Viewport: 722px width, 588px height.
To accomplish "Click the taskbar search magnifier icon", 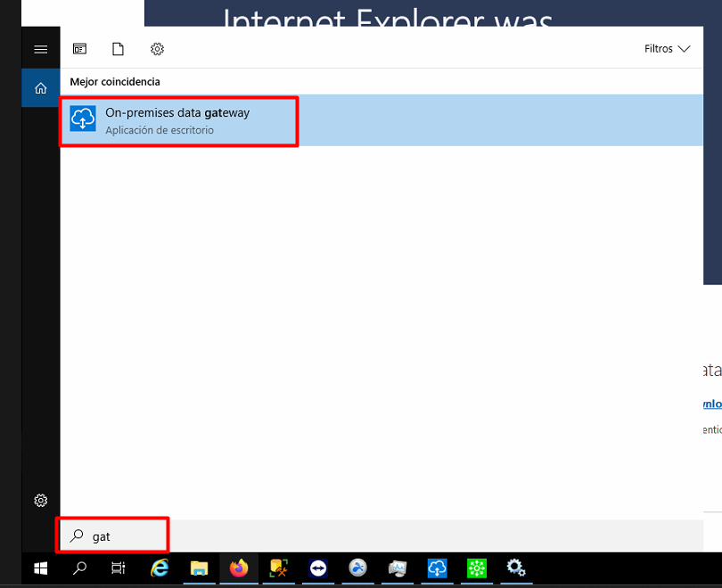I will coord(79,568).
